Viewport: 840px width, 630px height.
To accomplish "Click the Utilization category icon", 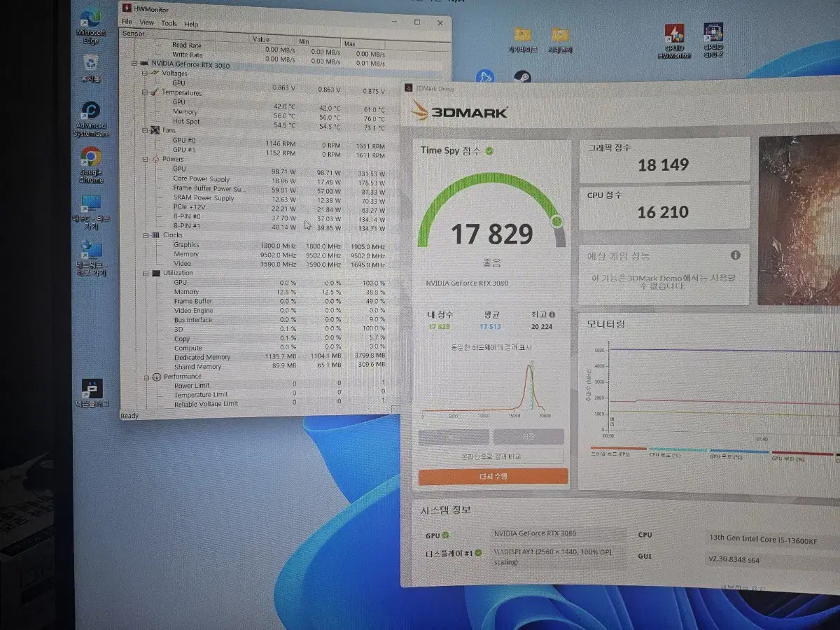I will click(155, 273).
